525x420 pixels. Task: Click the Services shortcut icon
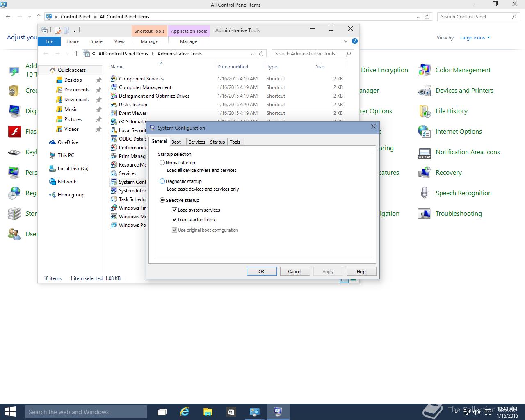(114, 173)
